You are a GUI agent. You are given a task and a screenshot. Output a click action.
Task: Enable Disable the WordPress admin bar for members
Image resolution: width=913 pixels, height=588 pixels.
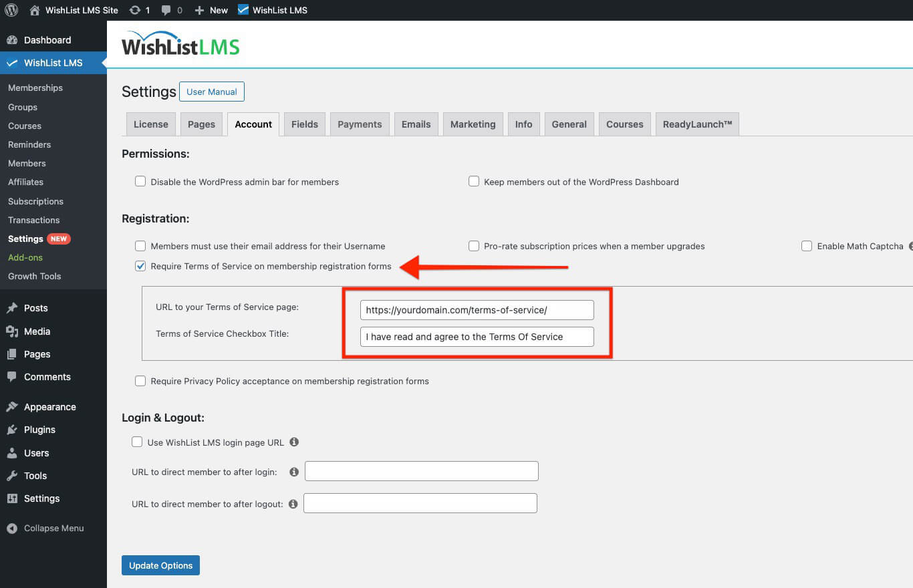click(x=140, y=181)
